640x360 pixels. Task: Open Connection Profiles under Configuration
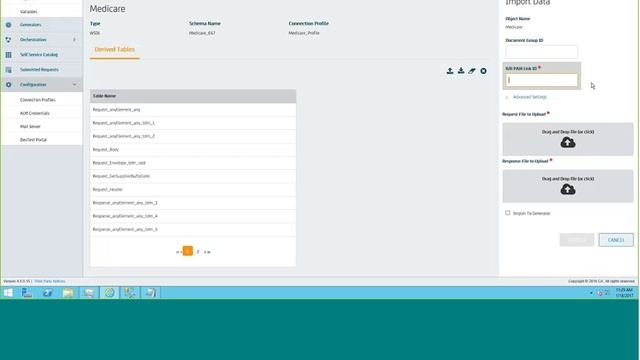(38, 100)
